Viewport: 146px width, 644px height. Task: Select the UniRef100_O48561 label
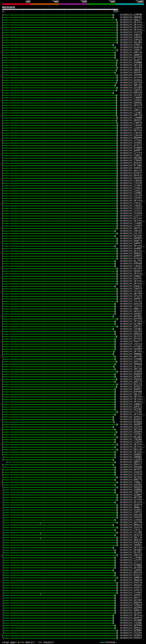tap(131, 545)
